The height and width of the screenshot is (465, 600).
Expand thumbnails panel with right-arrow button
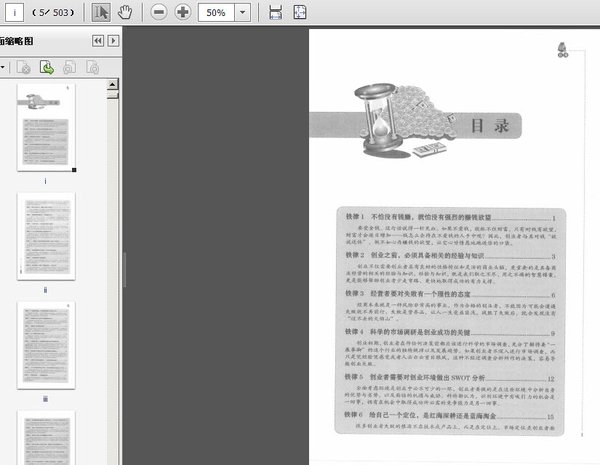tap(113, 41)
